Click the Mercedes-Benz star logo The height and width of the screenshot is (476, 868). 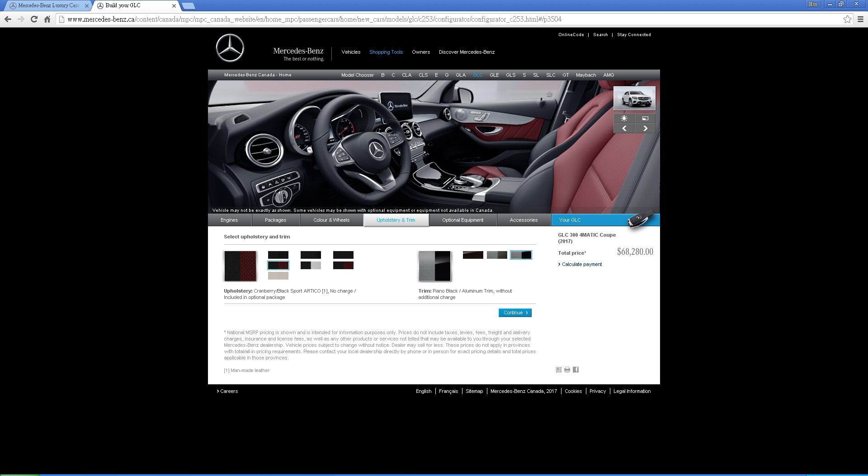point(230,48)
